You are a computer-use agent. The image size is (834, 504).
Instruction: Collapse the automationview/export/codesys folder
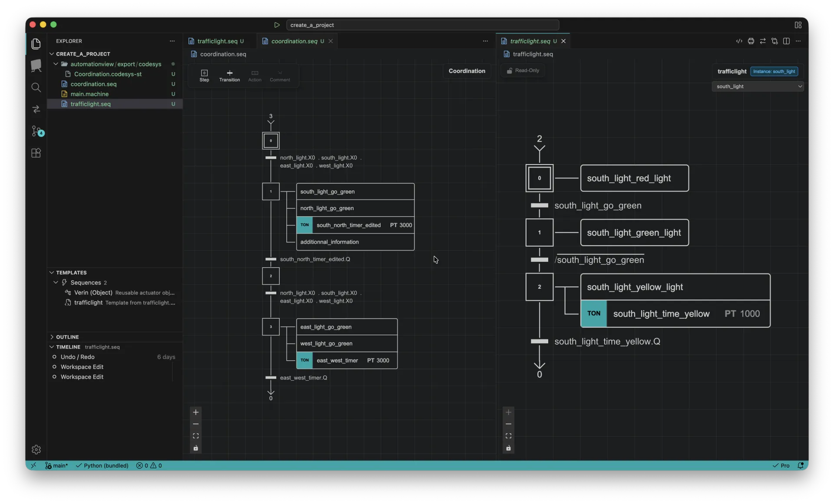coord(115,64)
